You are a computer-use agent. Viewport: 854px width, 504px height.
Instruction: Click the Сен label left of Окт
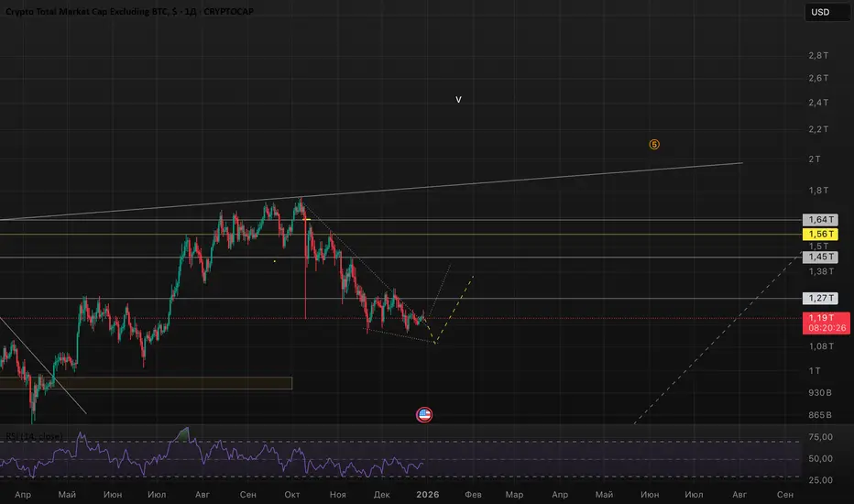click(247, 495)
